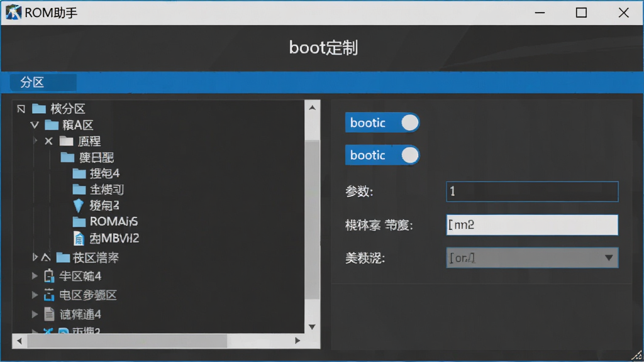Click the document icon beside MBVil2
Screen dimensions: 644x362
(x=79, y=238)
